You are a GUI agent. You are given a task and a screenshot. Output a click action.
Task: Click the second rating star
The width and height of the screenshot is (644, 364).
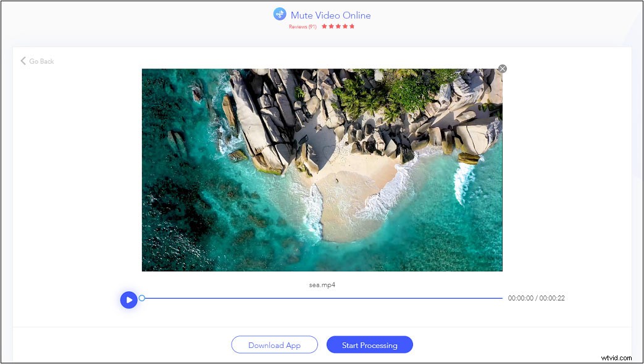coord(332,27)
